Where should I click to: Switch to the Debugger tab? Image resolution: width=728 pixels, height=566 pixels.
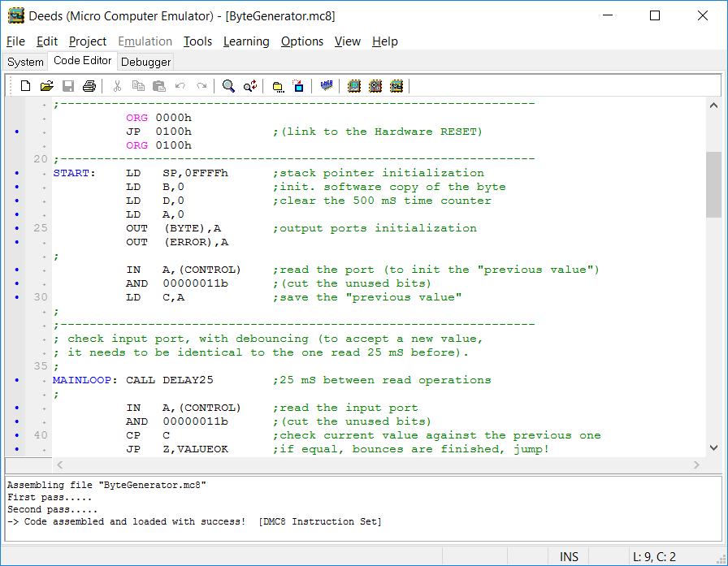145,62
